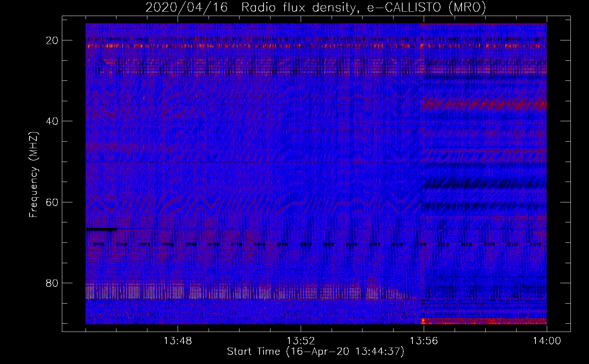Click the spectrogram plot area
This screenshot has width=589, height=364.
tap(316, 174)
